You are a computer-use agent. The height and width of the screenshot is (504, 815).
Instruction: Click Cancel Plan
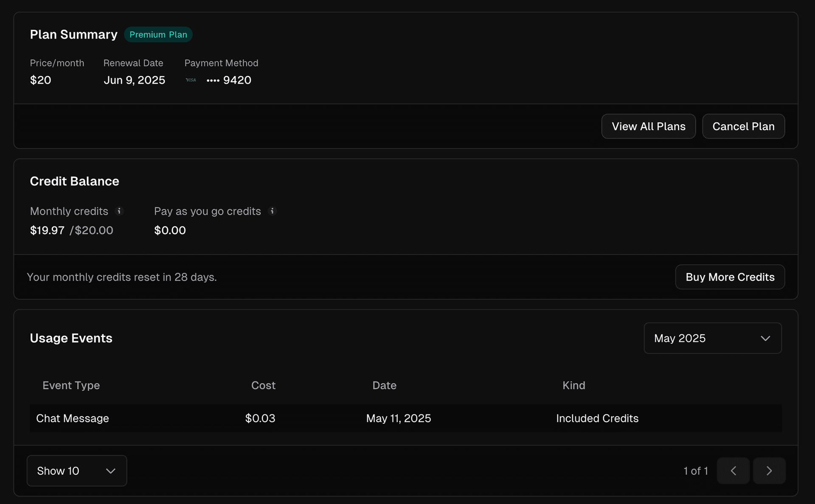click(743, 126)
